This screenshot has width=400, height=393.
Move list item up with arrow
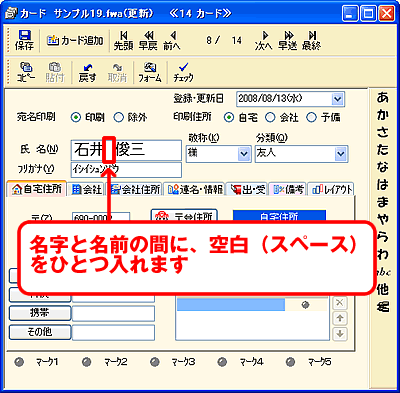pyautogui.click(x=340, y=318)
